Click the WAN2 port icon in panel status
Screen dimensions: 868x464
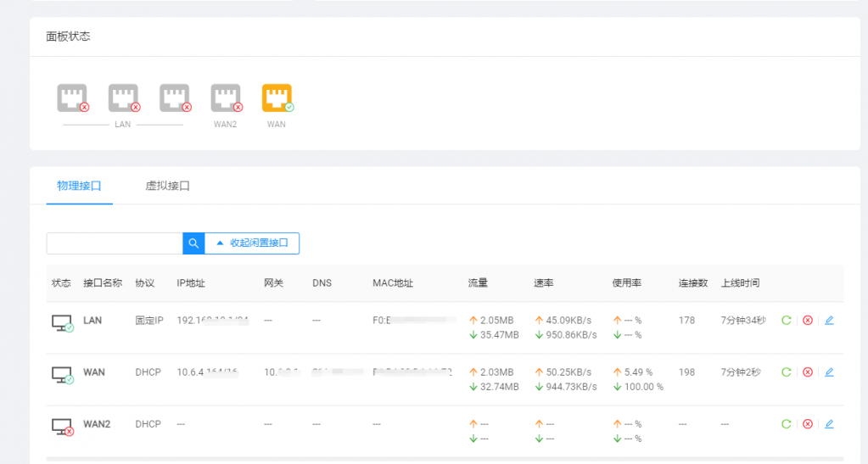click(x=226, y=98)
